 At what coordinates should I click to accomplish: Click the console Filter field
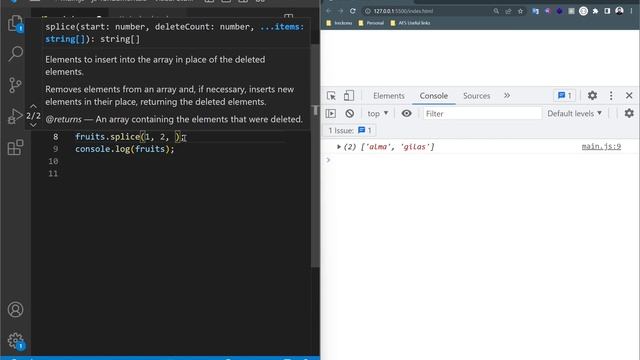click(482, 113)
